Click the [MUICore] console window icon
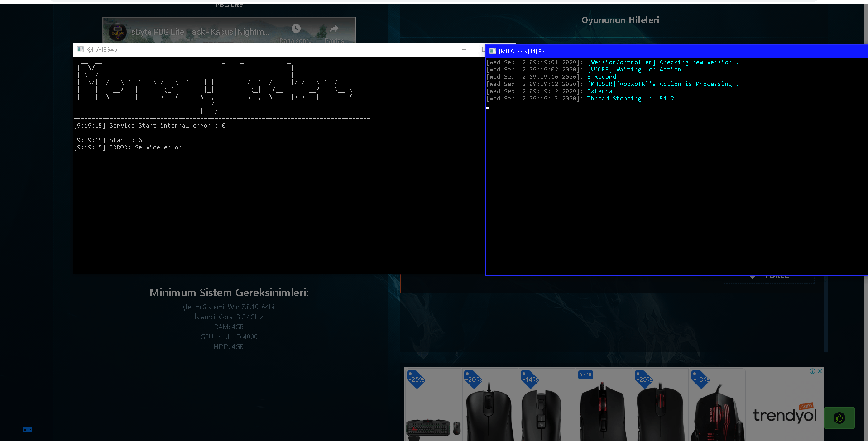 [x=493, y=52]
